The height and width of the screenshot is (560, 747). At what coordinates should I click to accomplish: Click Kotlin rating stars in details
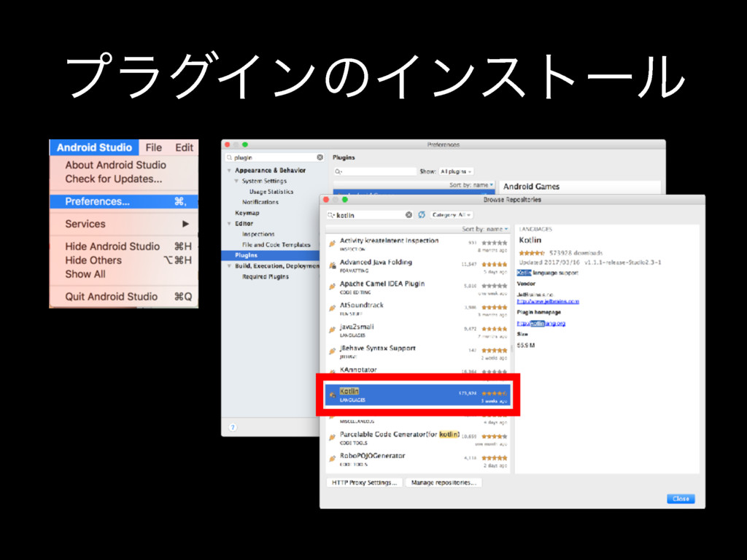[532, 253]
